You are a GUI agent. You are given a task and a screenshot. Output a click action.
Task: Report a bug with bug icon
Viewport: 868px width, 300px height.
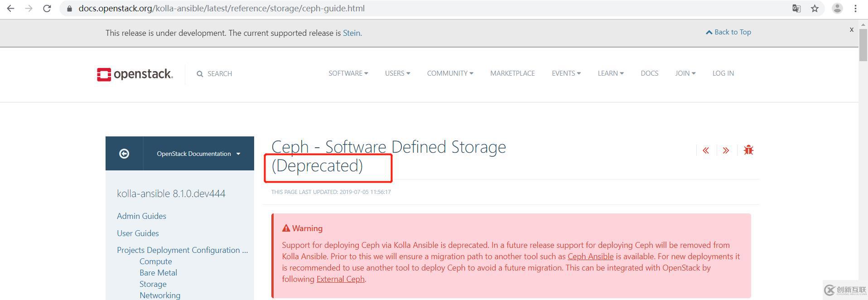[748, 150]
